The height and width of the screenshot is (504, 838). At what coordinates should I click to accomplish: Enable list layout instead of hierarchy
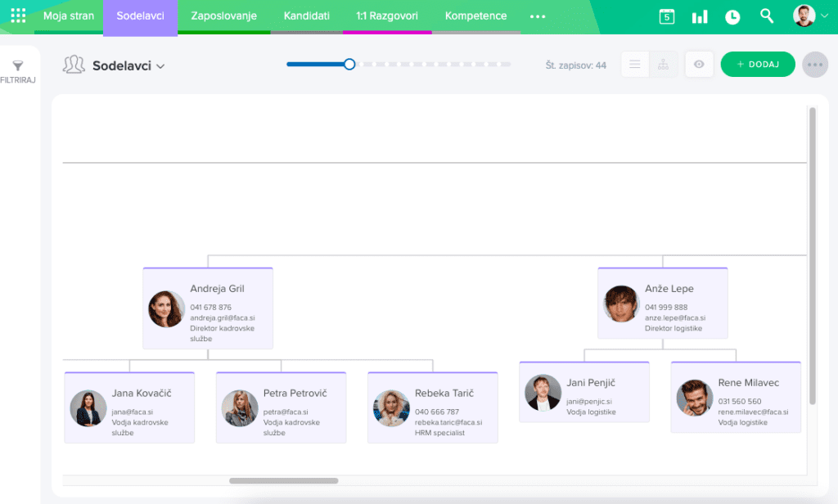pyautogui.click(x=634, y=63)
